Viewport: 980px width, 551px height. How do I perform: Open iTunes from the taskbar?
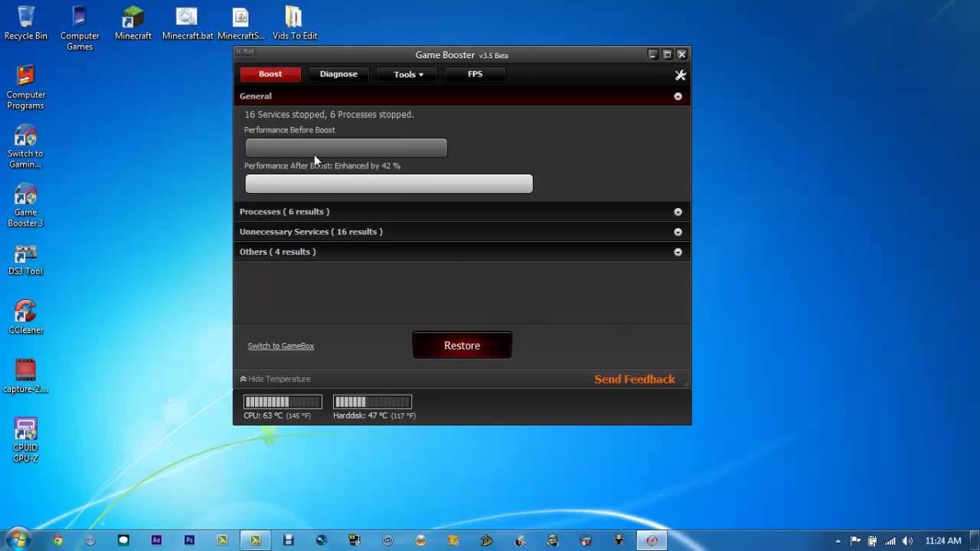coord(387,540)
